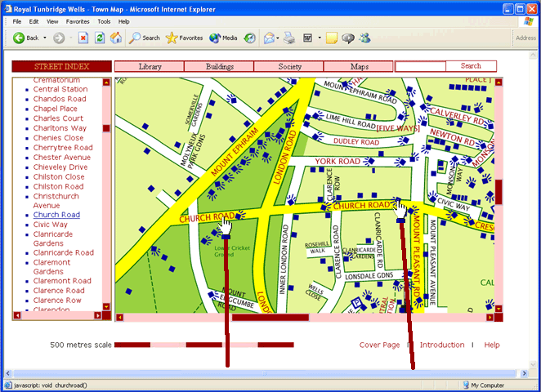Open the Media toolbar button
This screenshot has width=541, height=392.
tap(223, 38)
